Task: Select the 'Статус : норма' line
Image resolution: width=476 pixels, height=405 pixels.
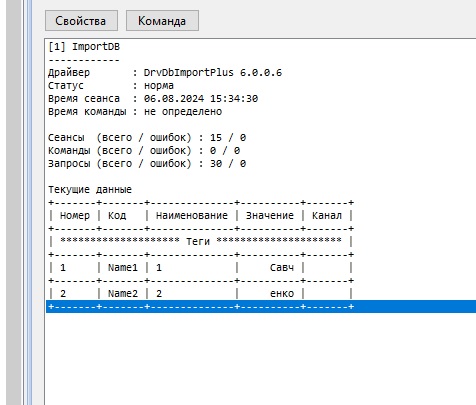Action: 111,85
